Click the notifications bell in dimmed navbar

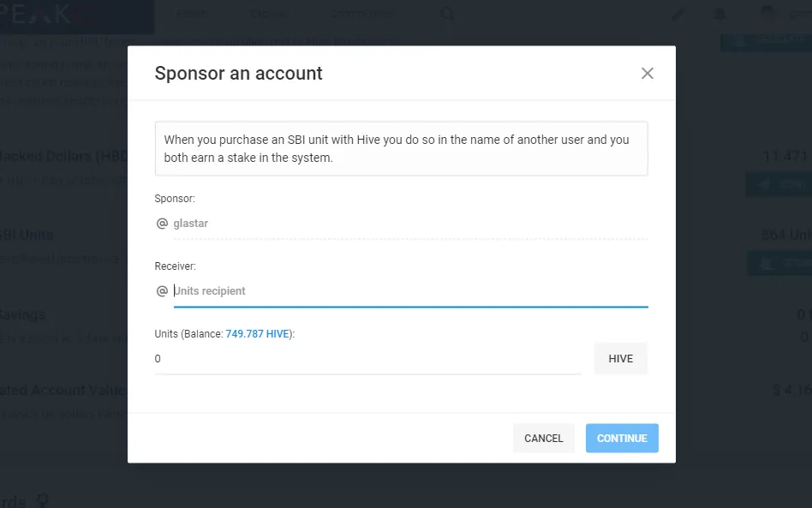719,14
